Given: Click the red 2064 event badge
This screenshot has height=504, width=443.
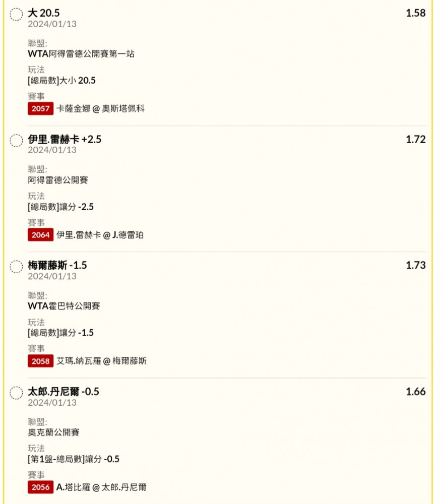Looking at the screenshot, I should click(x=40, y=235).
